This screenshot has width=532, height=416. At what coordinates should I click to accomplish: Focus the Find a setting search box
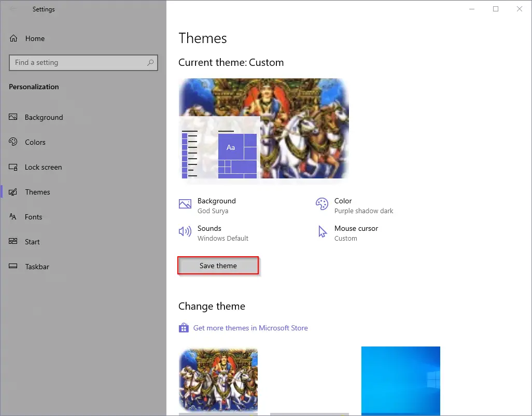[83, 62]
